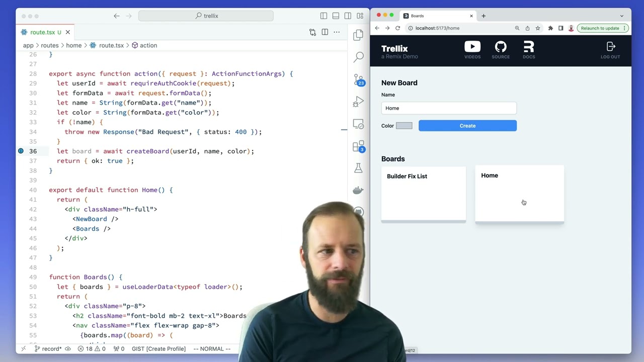Open Chrome three-dot menu
The image size is (644, 362).
(624, 28)
